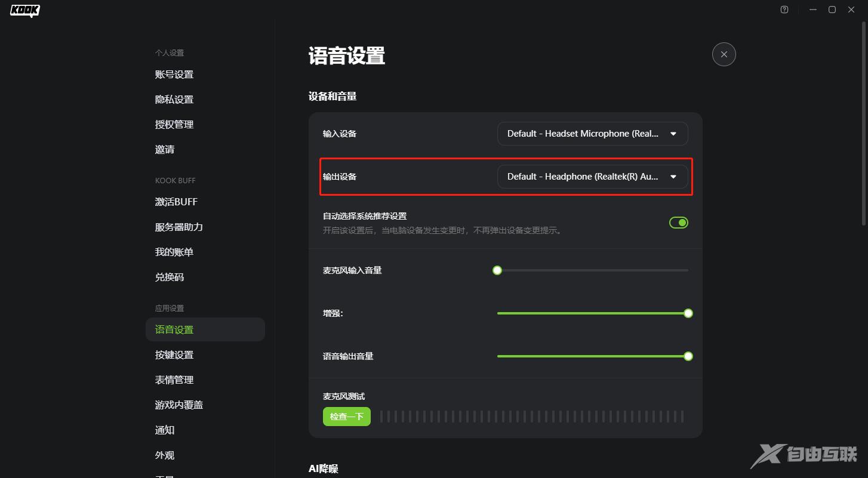The image size is (868, 478).
Task: Click the microphone test level meter
Action: pyautogui.click(x=532, y=417)
